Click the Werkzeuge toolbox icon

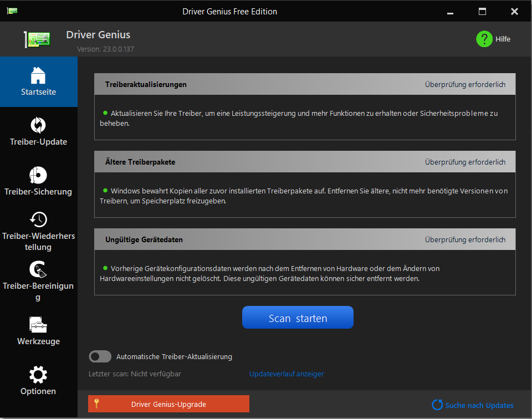pos(38,325)
